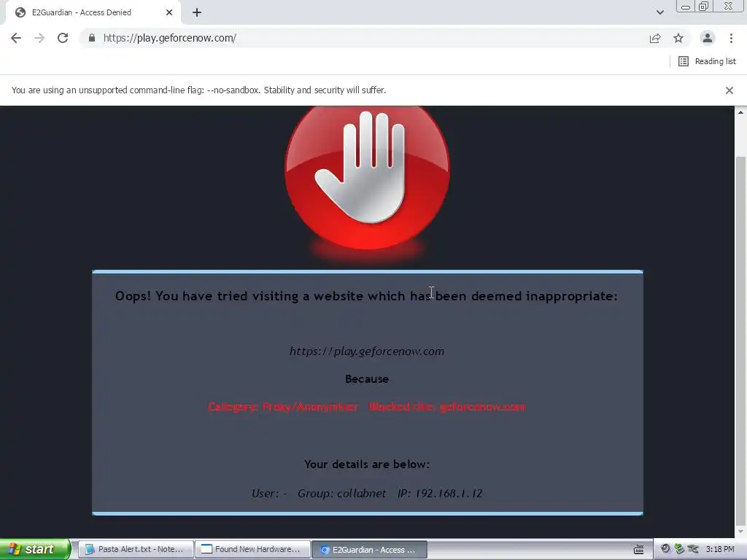Open the on-screen keyboard tray icon
The width and height of the screenshot is (747, 560).
tap(639, 550)
